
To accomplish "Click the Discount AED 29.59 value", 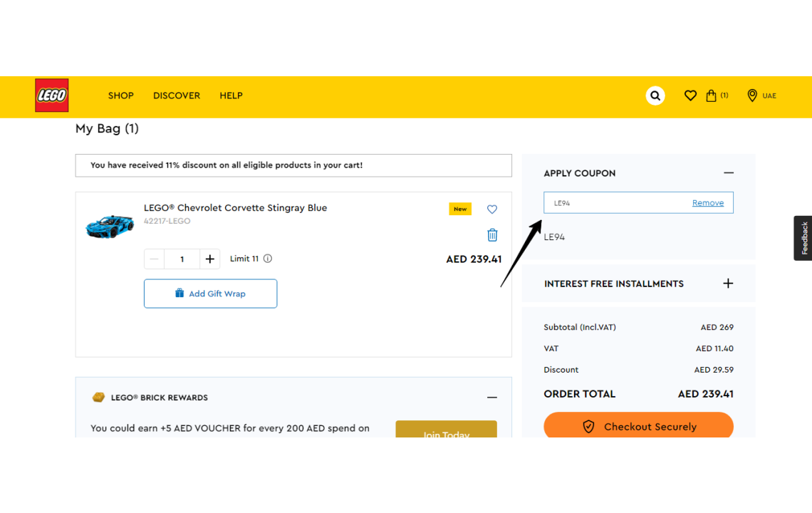I will tap(714, 370).
